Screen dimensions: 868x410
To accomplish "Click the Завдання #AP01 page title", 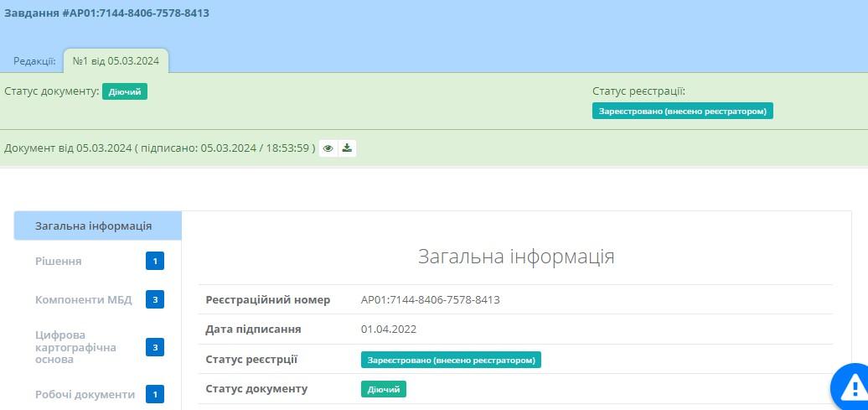I will tap(107, 13).
